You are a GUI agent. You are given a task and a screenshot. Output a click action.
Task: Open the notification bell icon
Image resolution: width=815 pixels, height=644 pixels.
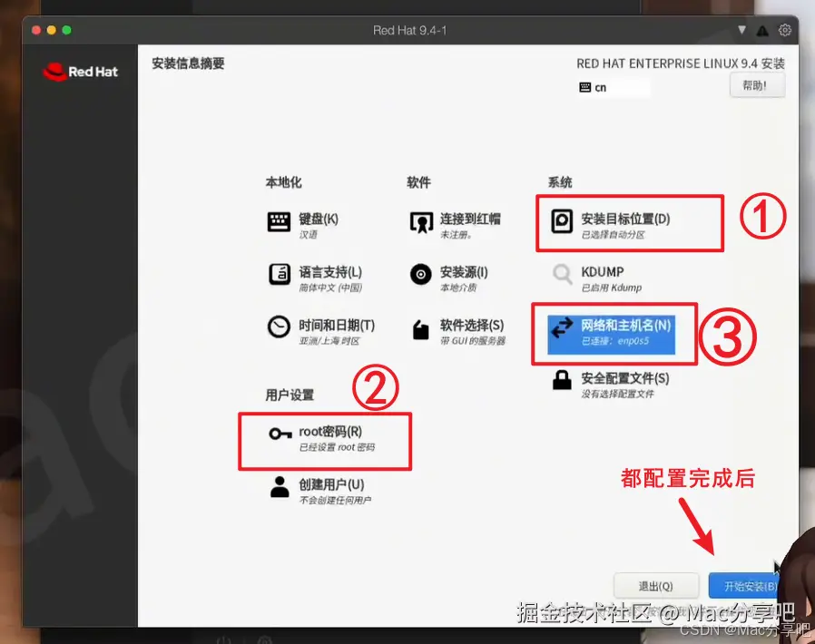tap(762, 29)
